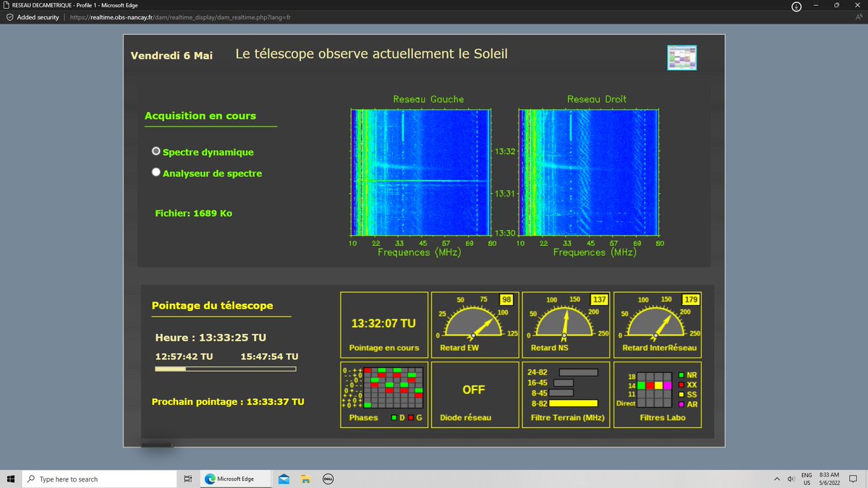Image resolution: width=868 pixels, height=488 pixels.
Task: Click the green NR legend square
Action: (681, 375)
